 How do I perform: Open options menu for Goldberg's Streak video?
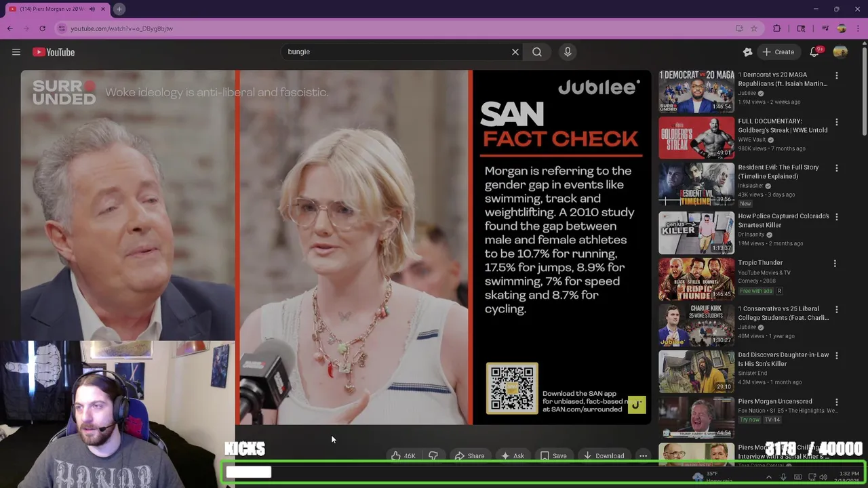click(x=837, y=123)
